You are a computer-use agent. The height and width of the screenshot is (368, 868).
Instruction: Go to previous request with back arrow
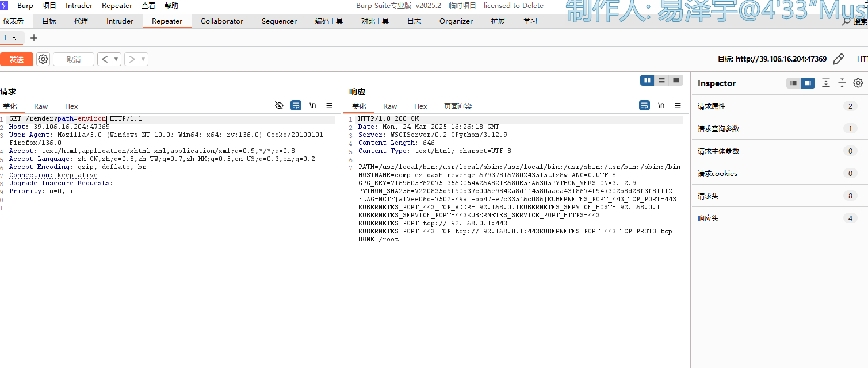click(x=105, y=59)
